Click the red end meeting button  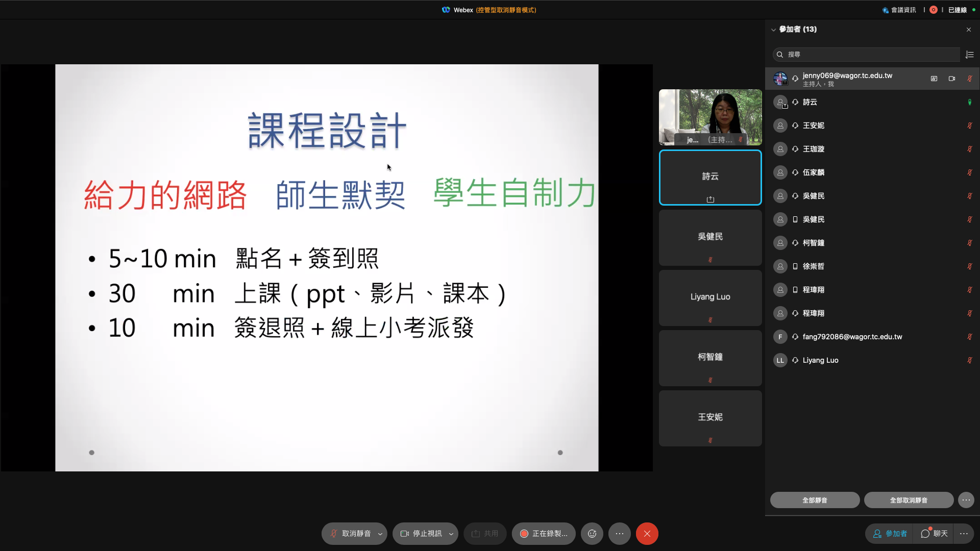pyautogui.click(x=647, y=534)
